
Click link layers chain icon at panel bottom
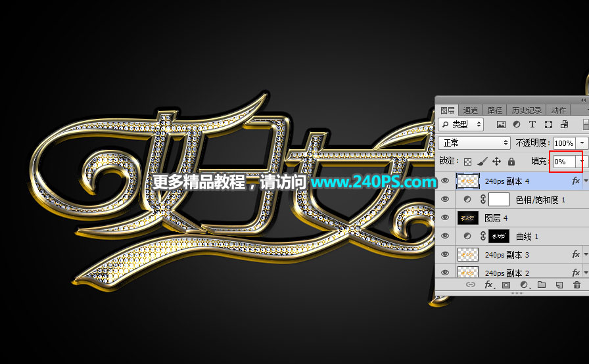470,284
